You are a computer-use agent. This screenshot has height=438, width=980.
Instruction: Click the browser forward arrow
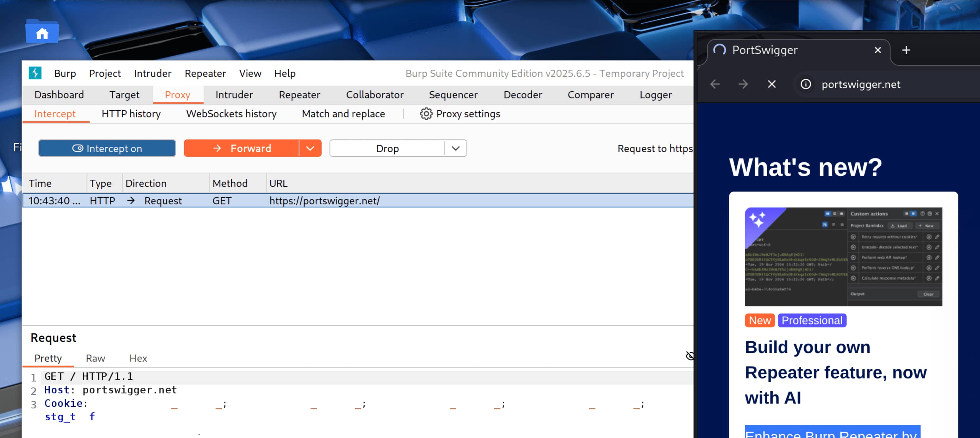[x=743, y=84]
